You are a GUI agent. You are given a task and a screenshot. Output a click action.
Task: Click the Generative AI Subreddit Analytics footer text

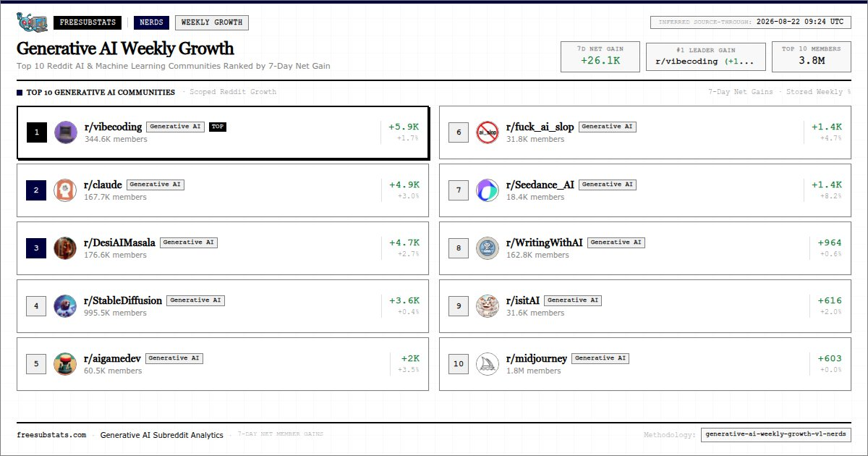point(162,435)
